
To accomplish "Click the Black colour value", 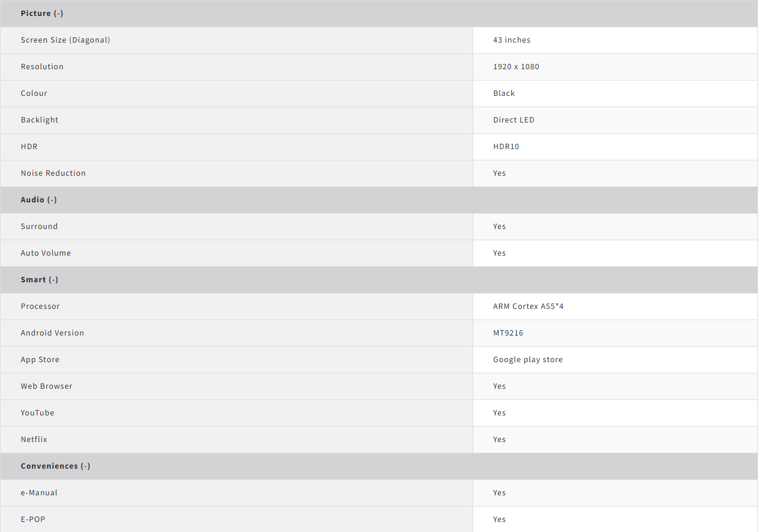I will [504, 93].
